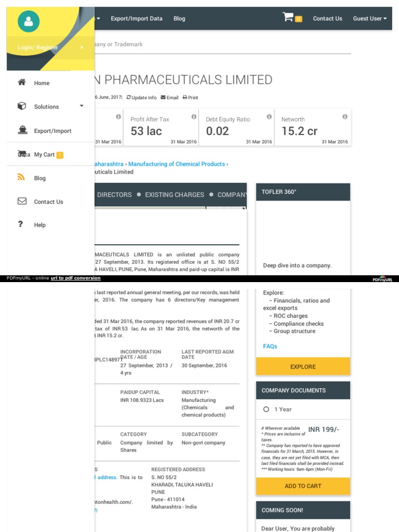Open the FAQs link
399x532 pixels.
[x=270, y=346]
